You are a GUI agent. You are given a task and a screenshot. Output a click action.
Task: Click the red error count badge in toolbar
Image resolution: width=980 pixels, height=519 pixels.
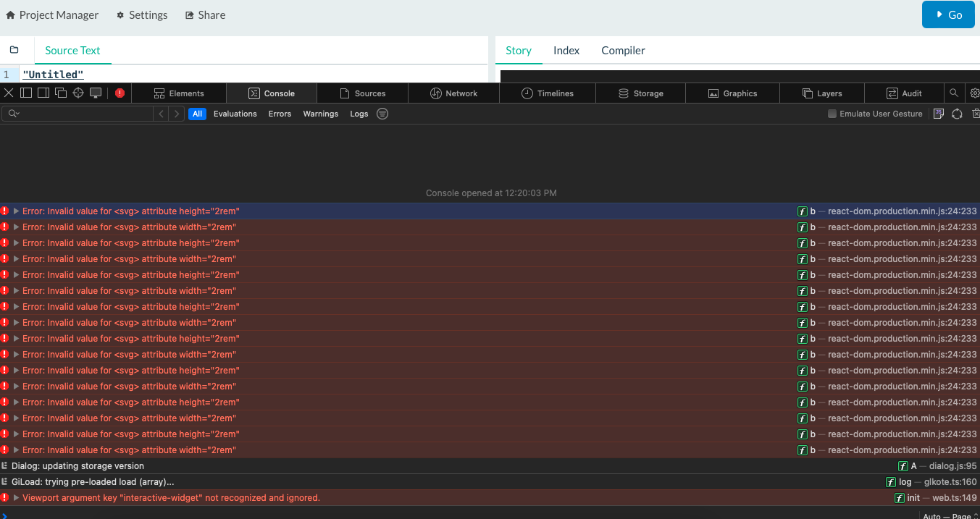pos(120,93)
